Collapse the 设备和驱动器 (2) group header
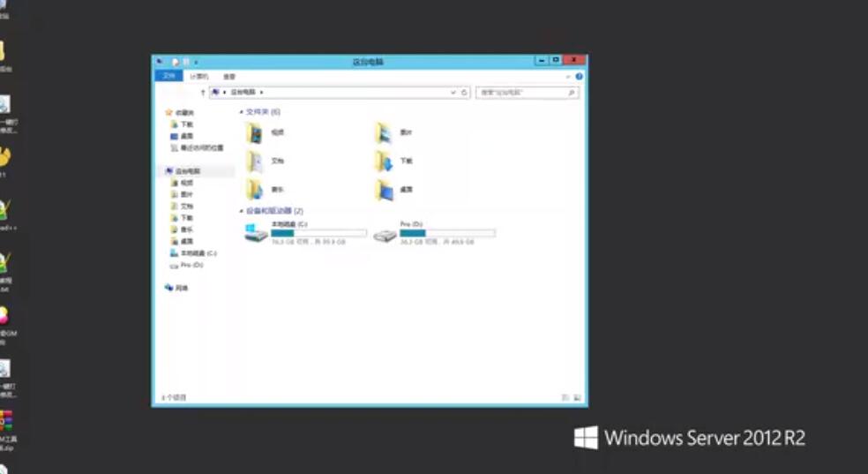Image resolution: width=868 pixels, height=474 pixels. point(242,211)
